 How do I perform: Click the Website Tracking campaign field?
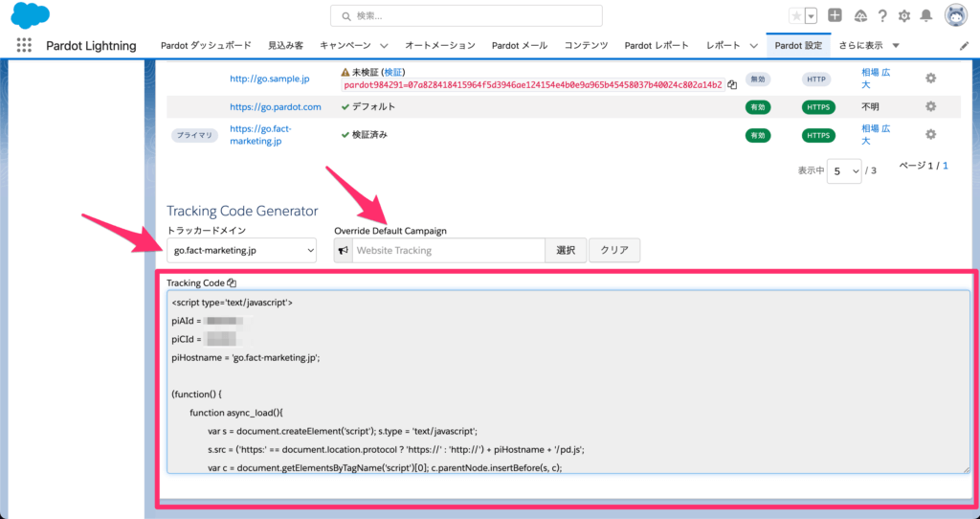pos(449,250)
